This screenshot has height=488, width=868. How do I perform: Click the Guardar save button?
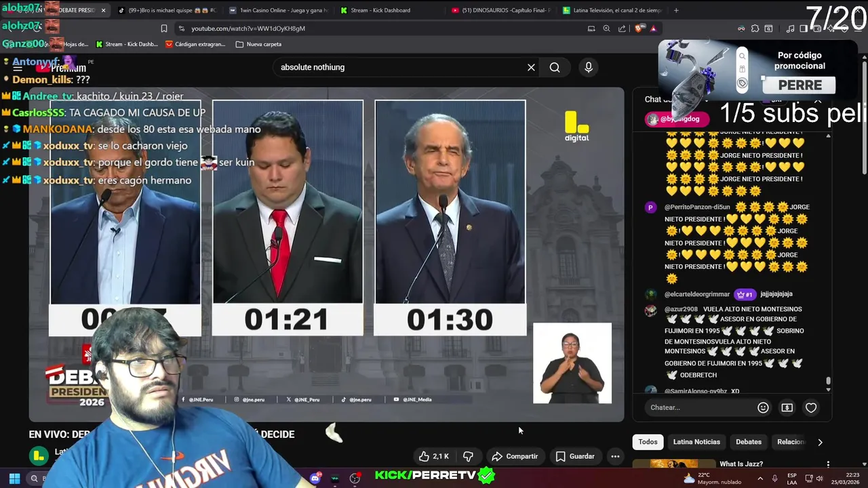[x=575, y=456]
